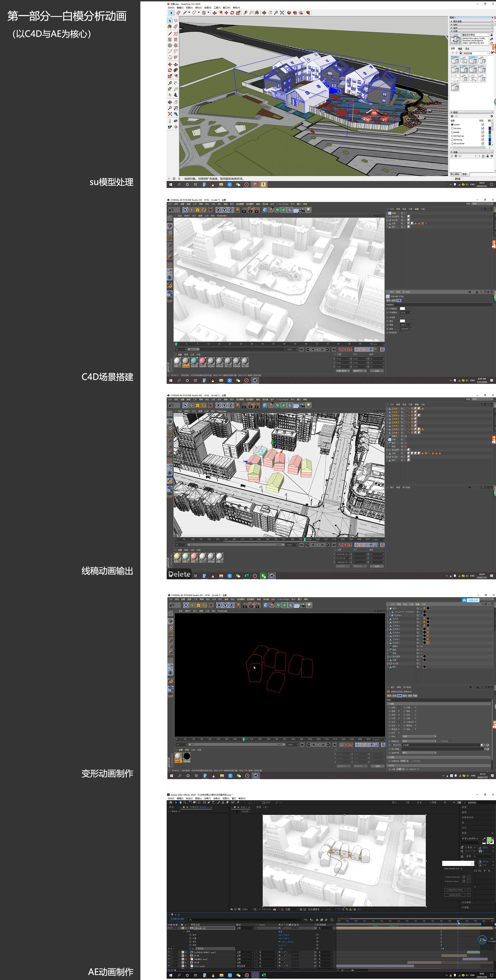Expand the 材料 tray section in SketchUp
This screenshot has height=980, width=496.
pyautogui.click(x=471, y=25)
